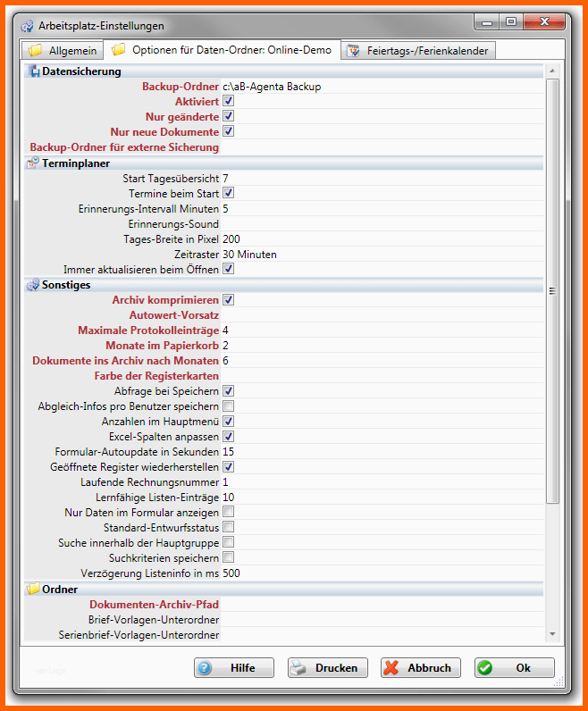The width and height of the screenshot is (588, 711).
Task: Click the Datensicherung section disk icon
Action: coord(33,71)
